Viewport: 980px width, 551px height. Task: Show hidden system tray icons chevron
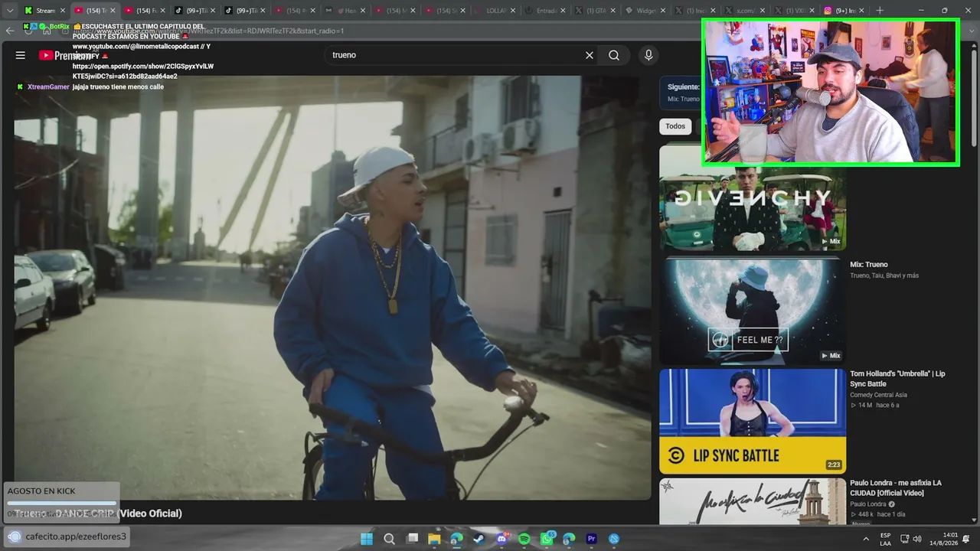(x=866, y=539)
